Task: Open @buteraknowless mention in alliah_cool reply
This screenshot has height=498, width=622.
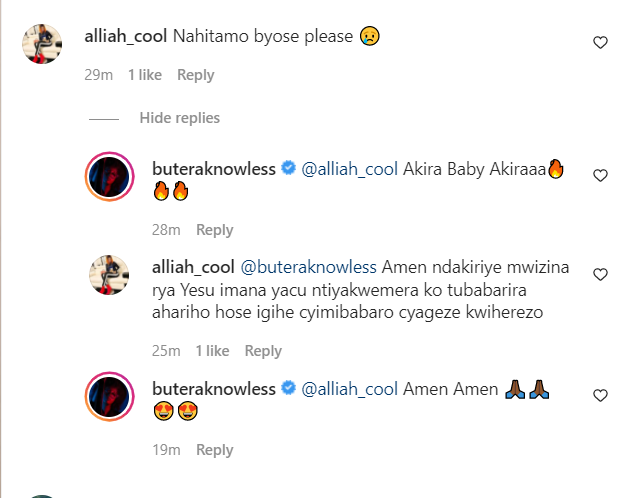Action: 309,267
